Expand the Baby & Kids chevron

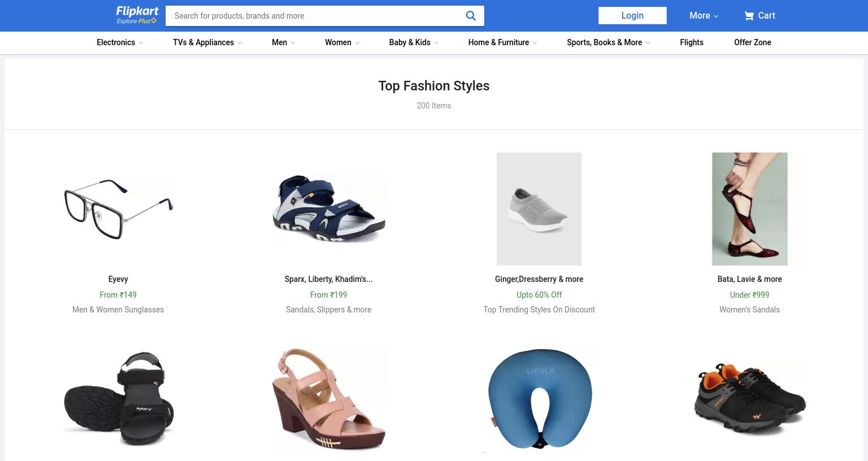click(x=436, y=43)
